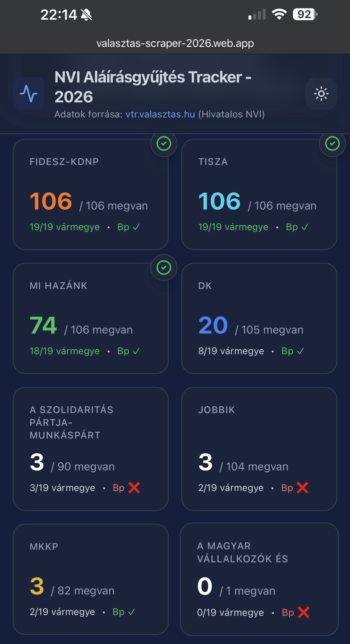Select the MI HAZÁNK party card
Image resolution: width=350 pixels, height=644 pixels.
click(x=91, y=318)
